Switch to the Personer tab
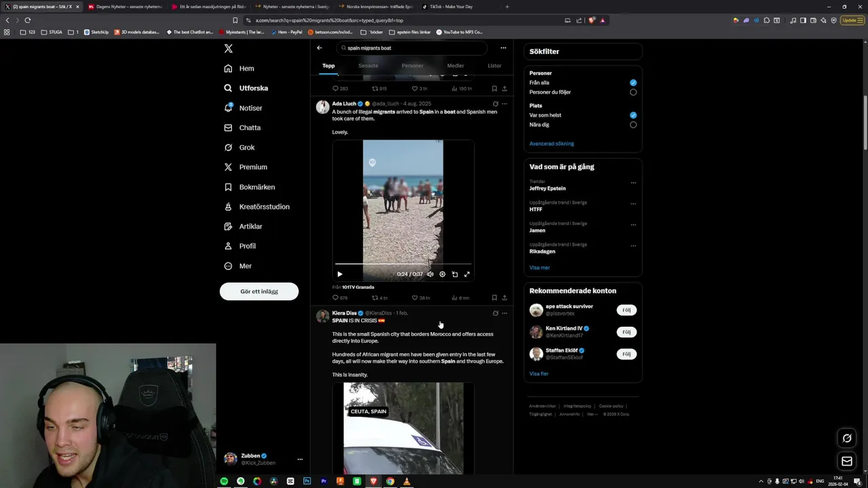868x488 pixels. click(x=412, y=66)
